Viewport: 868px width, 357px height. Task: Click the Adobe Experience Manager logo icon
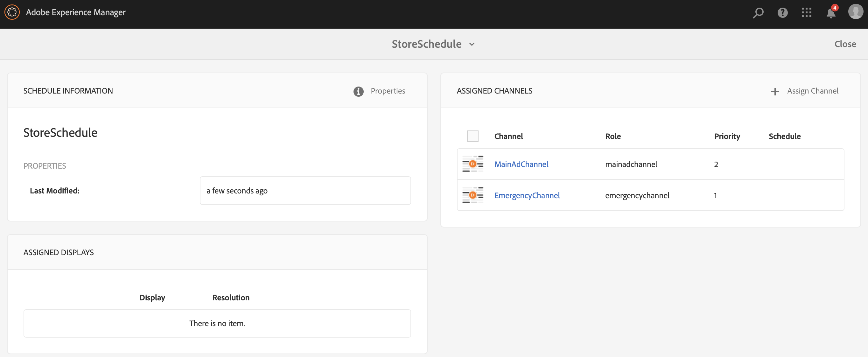pyautogui.click(x=12, y=12)
